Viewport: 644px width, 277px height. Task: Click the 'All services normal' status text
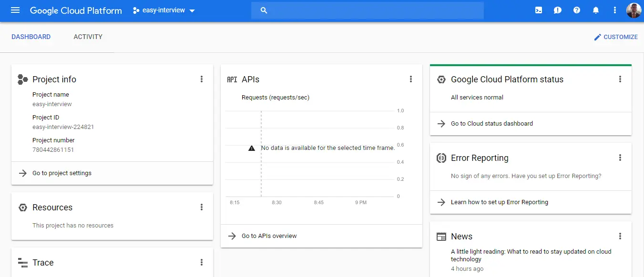[477, 97]
